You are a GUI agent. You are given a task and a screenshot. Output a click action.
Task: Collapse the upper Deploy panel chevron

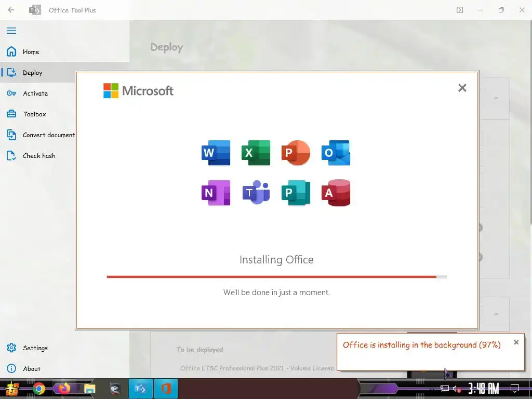coord(496,98)
